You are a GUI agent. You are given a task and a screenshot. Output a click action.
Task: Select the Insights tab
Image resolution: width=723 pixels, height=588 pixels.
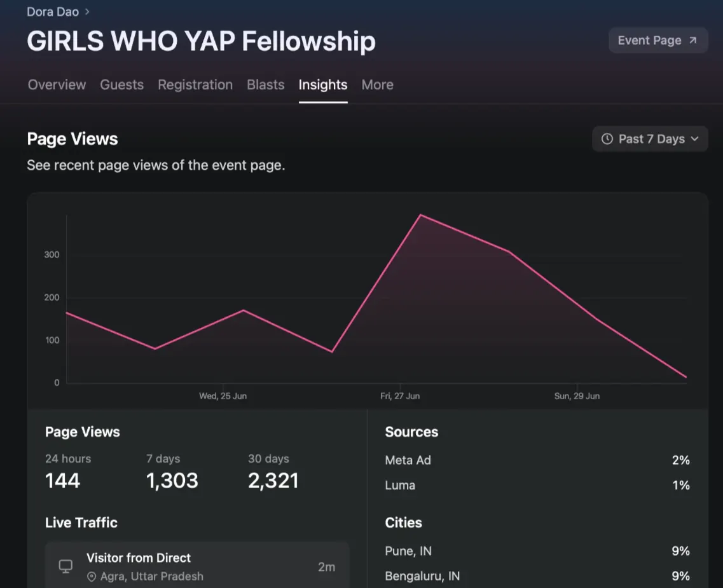click(x=323, y=85)
